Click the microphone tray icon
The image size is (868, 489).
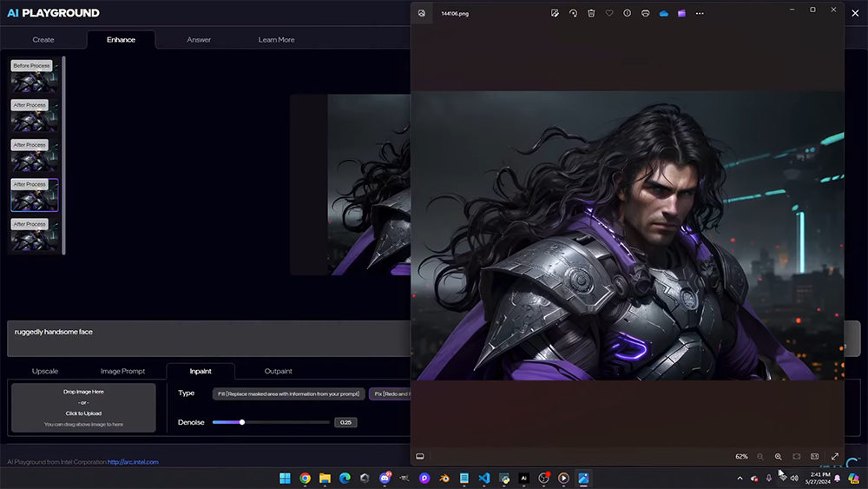pyautogui.click(x=768, y=478)
